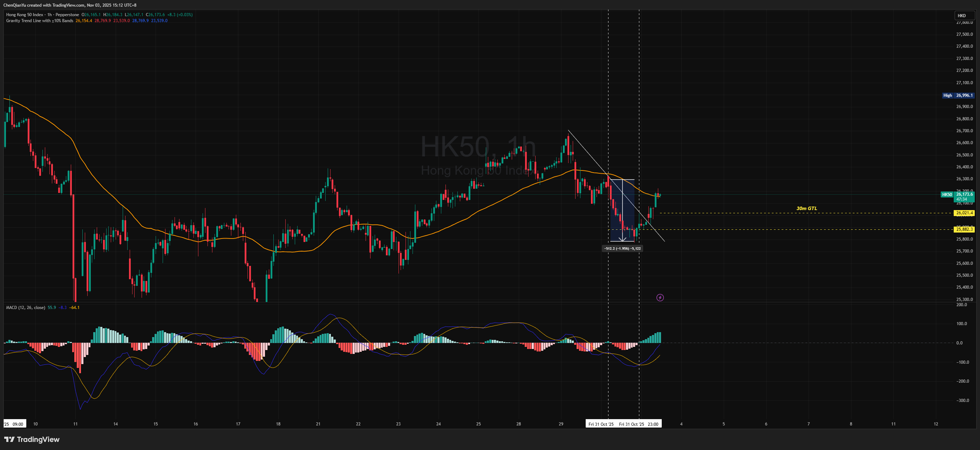
Task: Click the Fri 31 Oct '25 23:00 date label
Action: [x=639, y=424]
